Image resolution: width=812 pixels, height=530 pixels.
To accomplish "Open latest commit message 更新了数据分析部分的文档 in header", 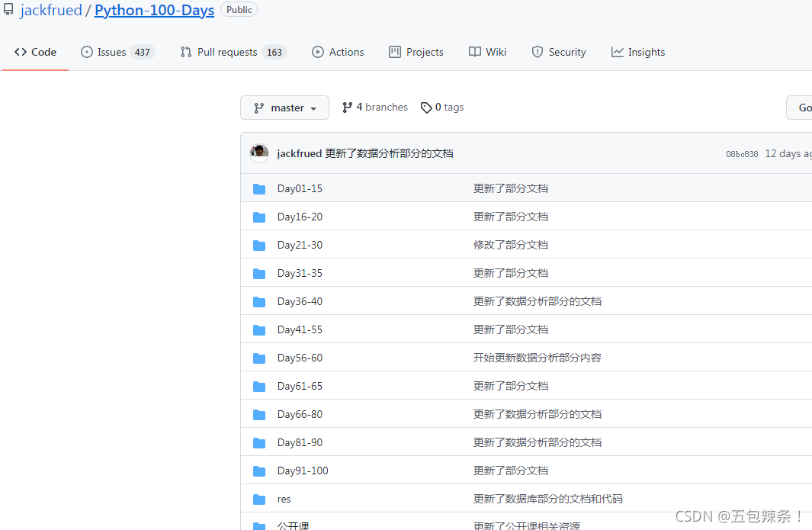I will tap(389, 153).
